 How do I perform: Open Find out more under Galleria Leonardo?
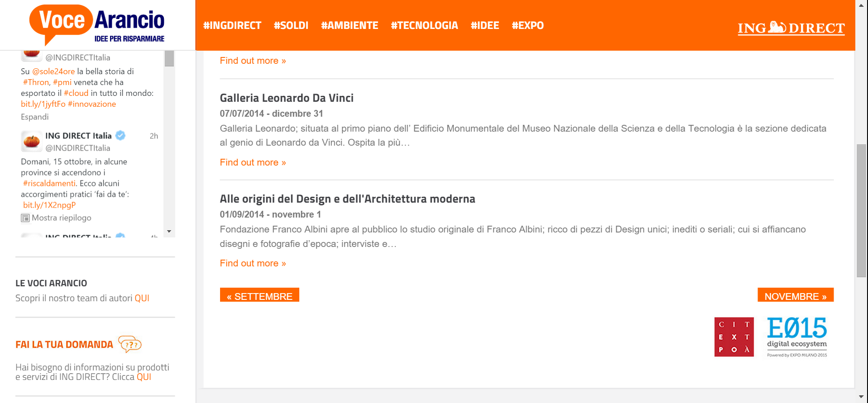click(253, 162)
